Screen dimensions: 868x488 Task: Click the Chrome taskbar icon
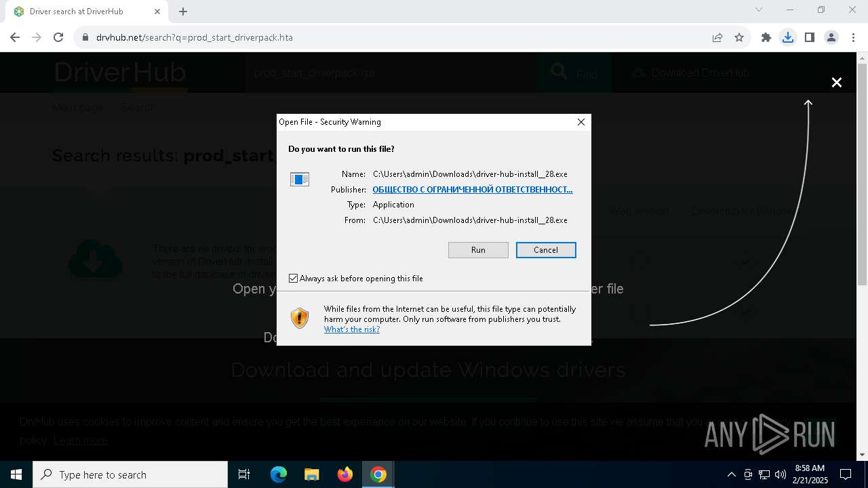378,474
